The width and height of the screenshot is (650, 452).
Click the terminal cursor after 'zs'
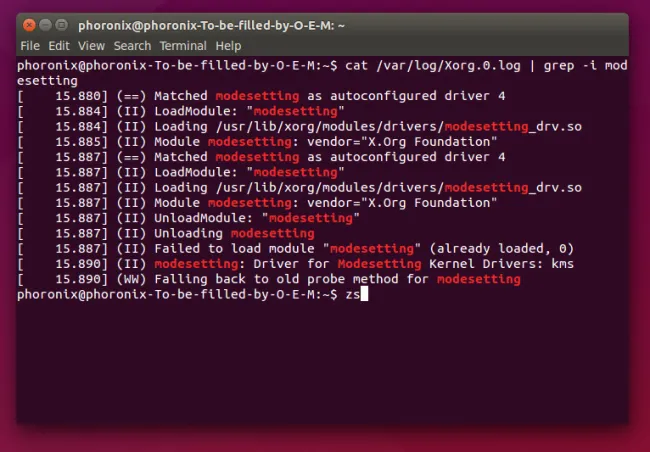click(364, 294)
